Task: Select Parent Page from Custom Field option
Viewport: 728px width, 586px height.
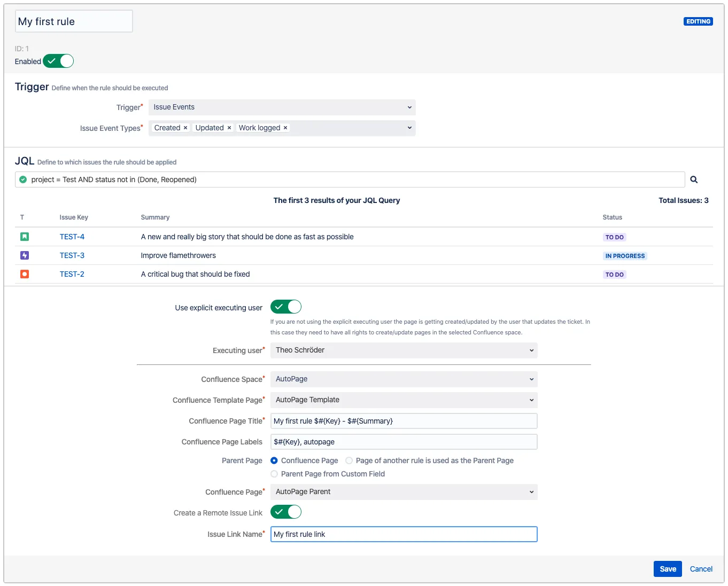Action: point(274,474)
